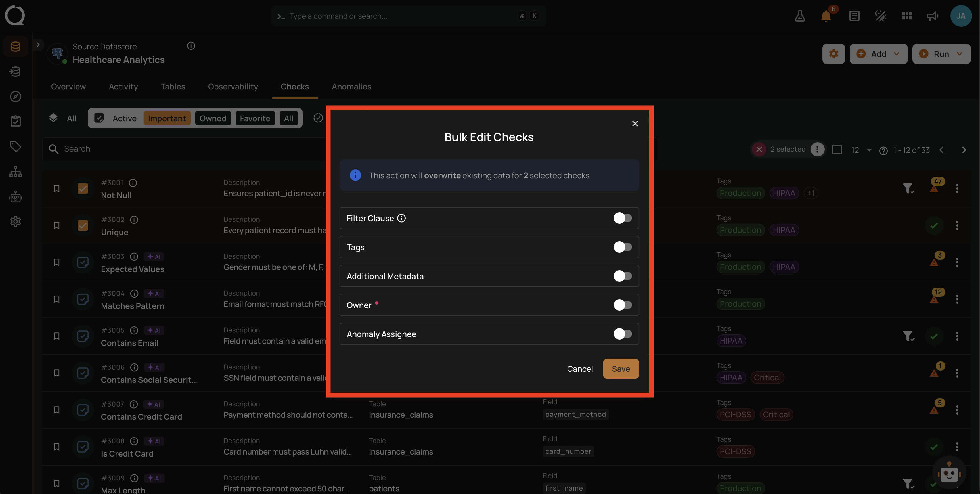Image resolution: width=980 pixels, height=494 pixels.
Task: Select the Important filter chip
Action: pyautogui.click(x=167, y=118)
